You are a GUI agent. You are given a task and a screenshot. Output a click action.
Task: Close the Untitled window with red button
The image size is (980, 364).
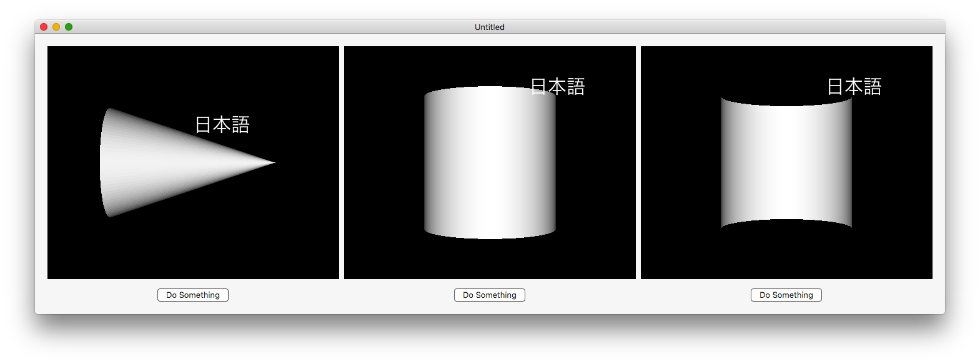pos(44,27)
